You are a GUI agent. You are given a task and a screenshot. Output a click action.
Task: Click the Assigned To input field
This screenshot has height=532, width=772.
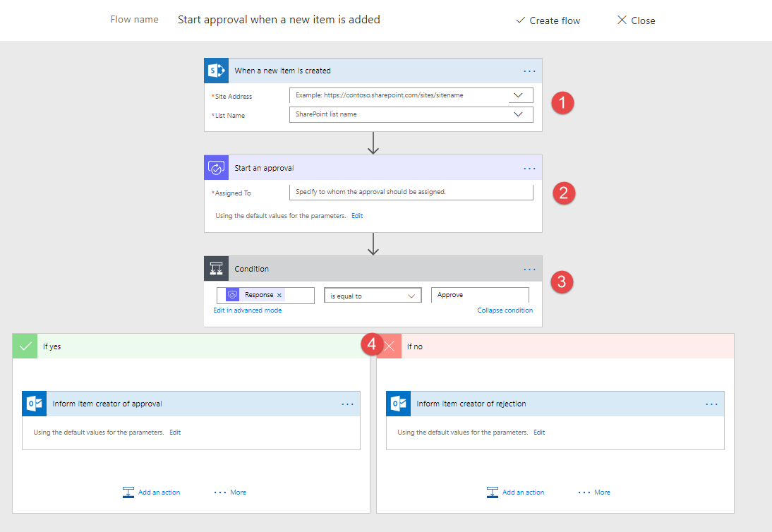click(x=411, y=193)
